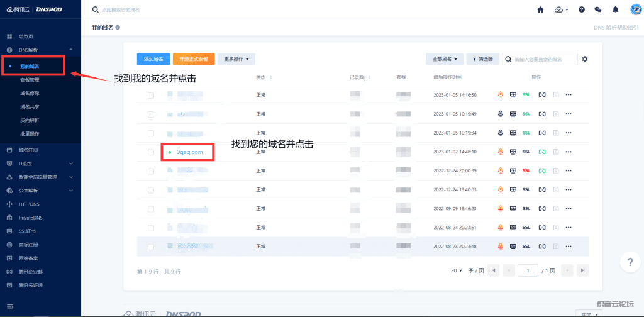Screen dimensions: 644x317
Task: Open the 20 条/页 page size dropdown
Action: pyautogui.click(x=457, y=270)
